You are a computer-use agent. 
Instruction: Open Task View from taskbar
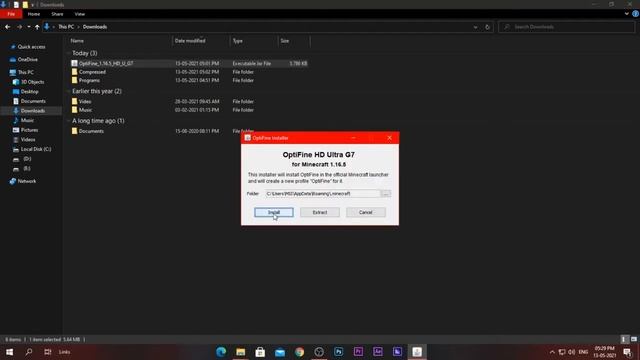[x=48, y=352]
